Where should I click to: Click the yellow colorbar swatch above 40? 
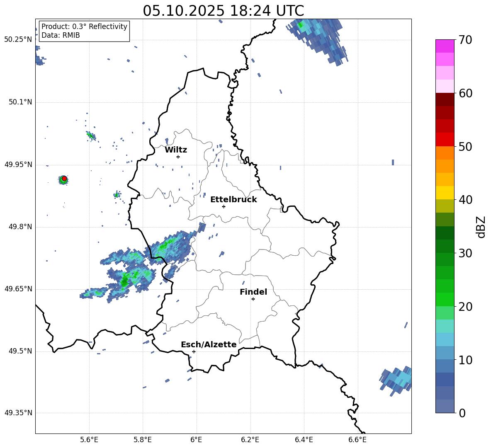(x=445, y=193)
